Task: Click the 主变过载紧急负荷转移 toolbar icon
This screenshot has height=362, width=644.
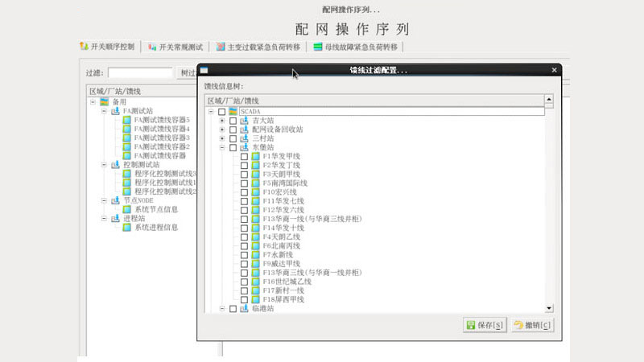Action: click(x=220, y=47)
